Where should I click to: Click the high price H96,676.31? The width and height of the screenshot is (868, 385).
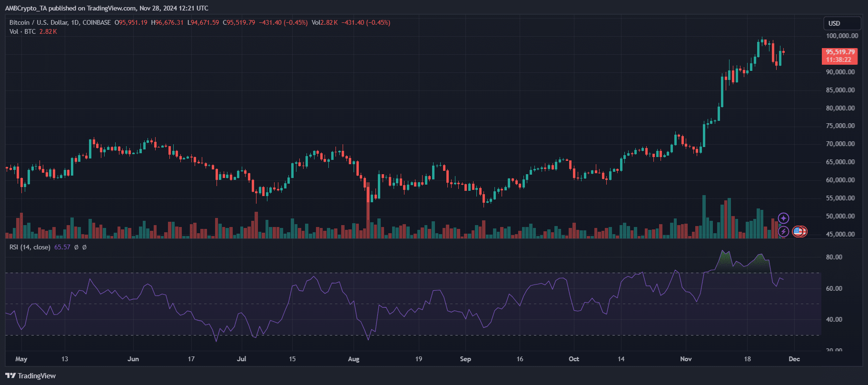(167, 22)
